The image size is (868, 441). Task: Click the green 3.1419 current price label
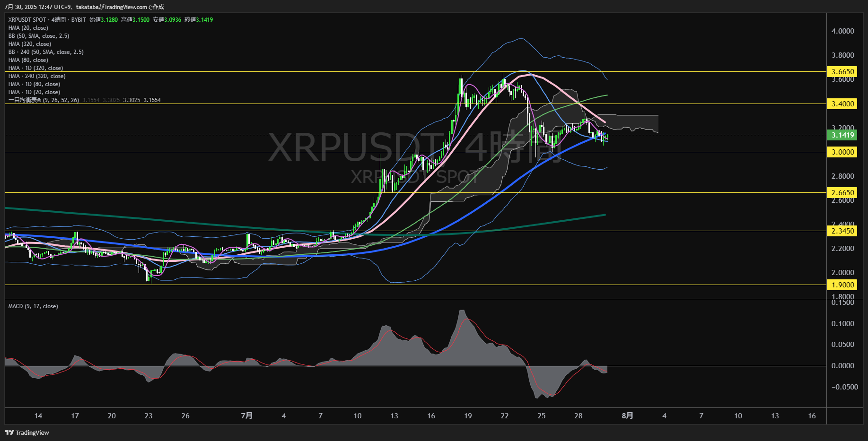tap(843, 135)
